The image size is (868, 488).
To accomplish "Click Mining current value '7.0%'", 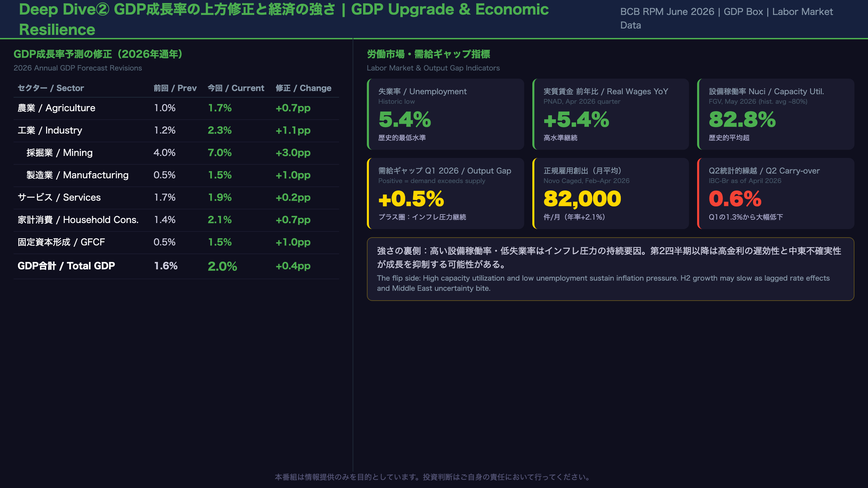I will (x=220, y=153).
